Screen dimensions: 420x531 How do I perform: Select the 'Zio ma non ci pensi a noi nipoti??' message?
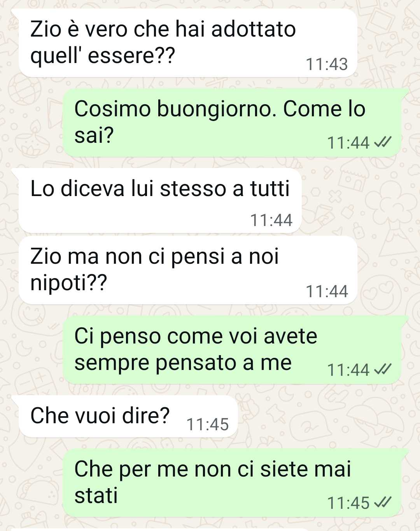tap(188, 270)
